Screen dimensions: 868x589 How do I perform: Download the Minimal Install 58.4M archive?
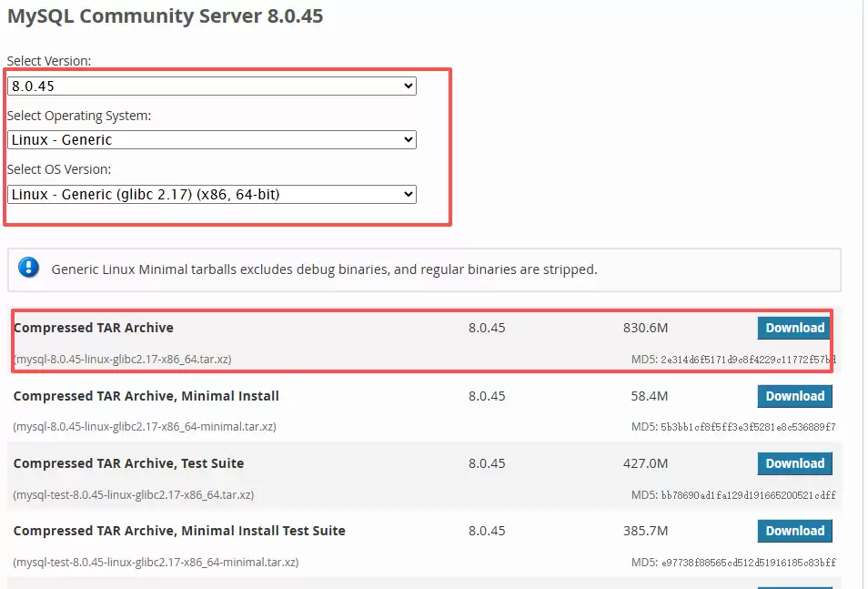pos(794,396)
